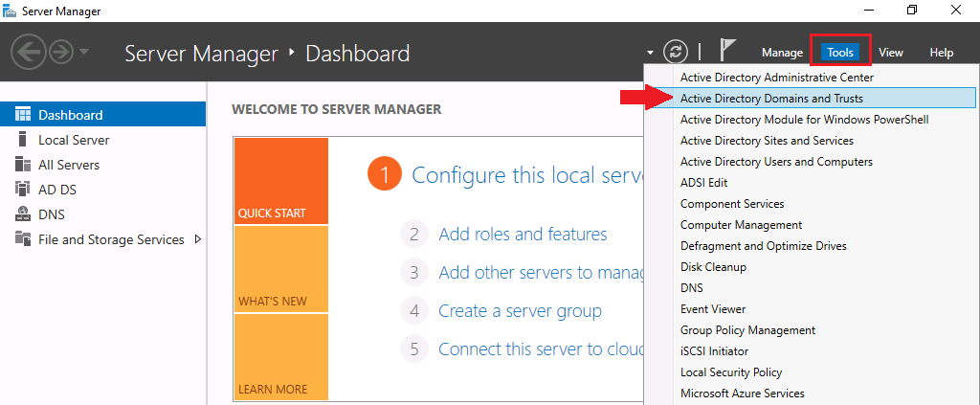Open Active Directory Domains and Trusts

point(811,98)
